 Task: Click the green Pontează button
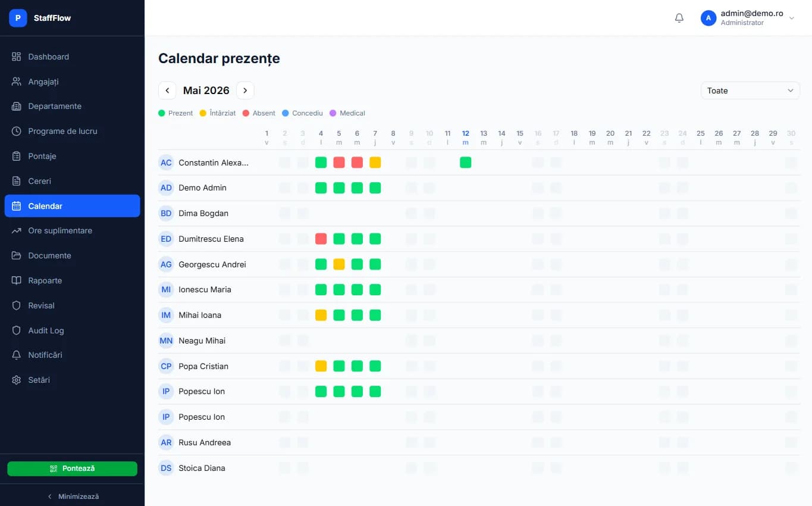[72, 468]
